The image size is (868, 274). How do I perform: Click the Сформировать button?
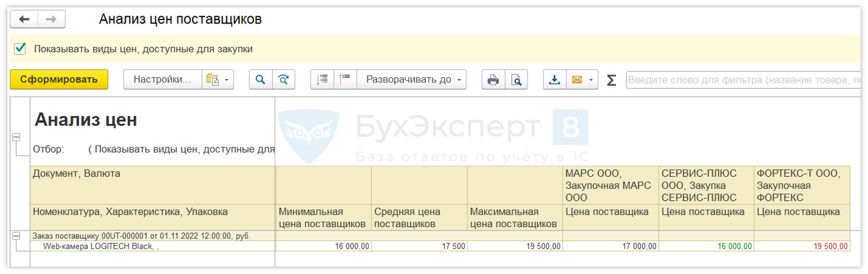59,79
